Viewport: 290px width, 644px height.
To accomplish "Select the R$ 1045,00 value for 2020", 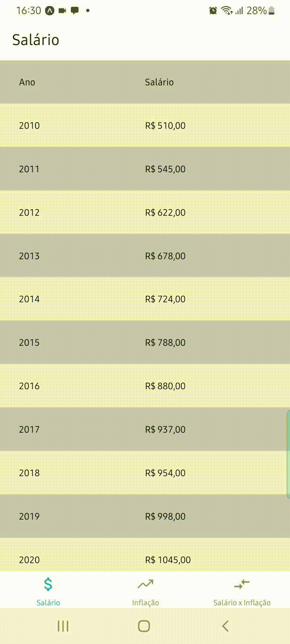I will click(168, 560).
